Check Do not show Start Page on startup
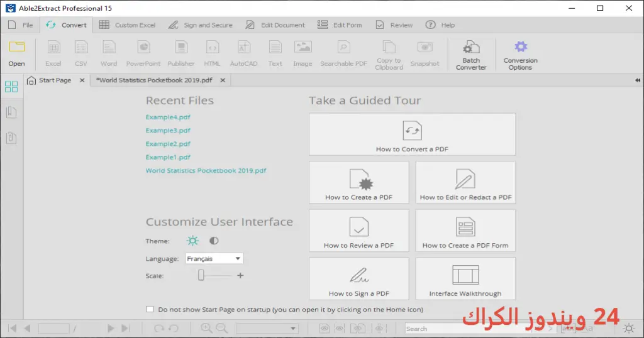Screen dimensions: 644x338 [150, 309]
